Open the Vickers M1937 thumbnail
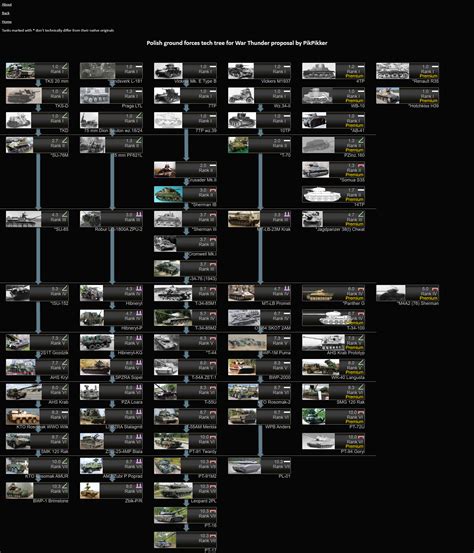The image size is (474, 553). [x=241, y=71]
